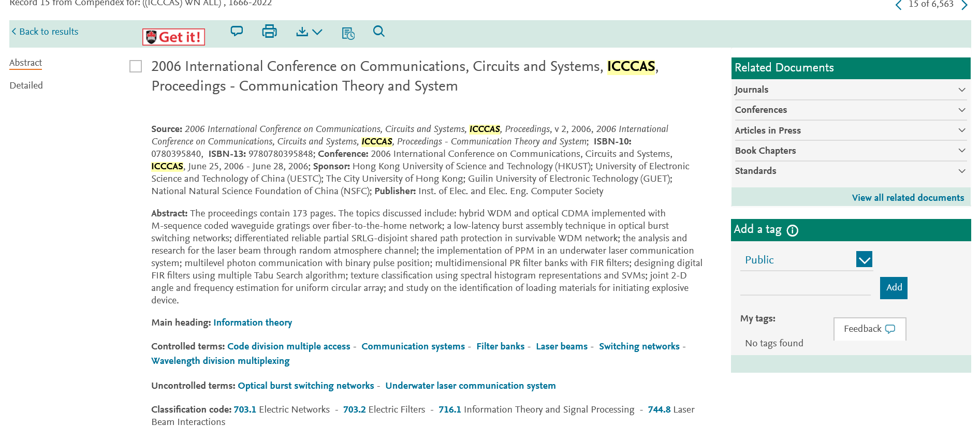Switch to the Detailed tab

(26, 85)
